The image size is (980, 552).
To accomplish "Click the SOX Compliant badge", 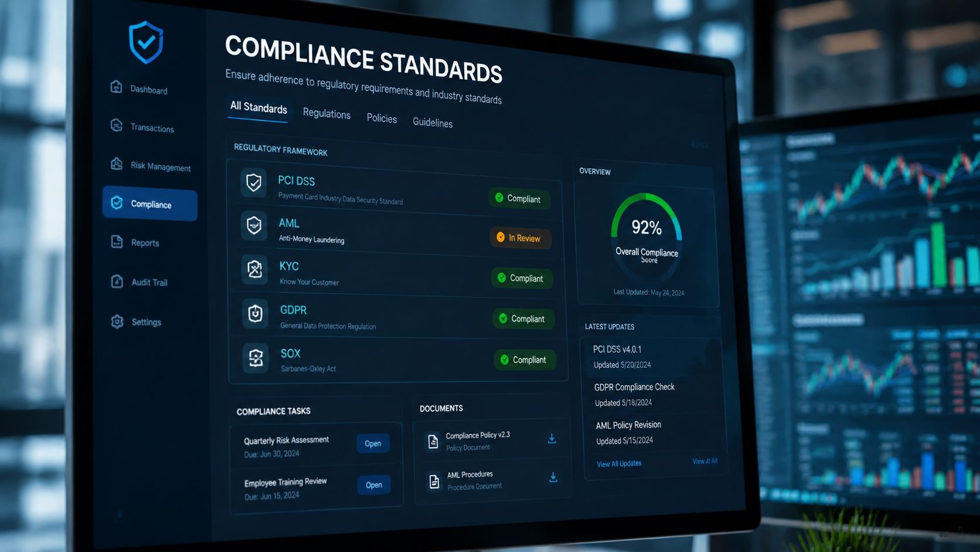I will [x=525, y=360].
